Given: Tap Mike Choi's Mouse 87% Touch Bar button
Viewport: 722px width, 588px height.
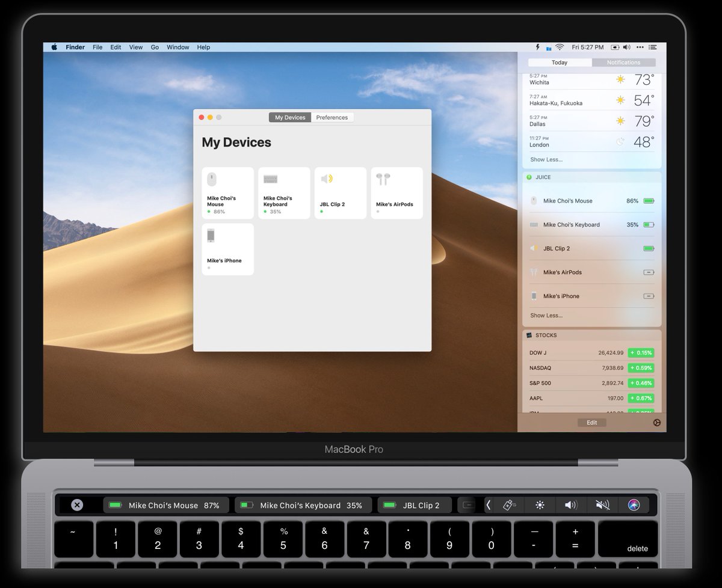Looking at the screenshot, I should (166, 505).
